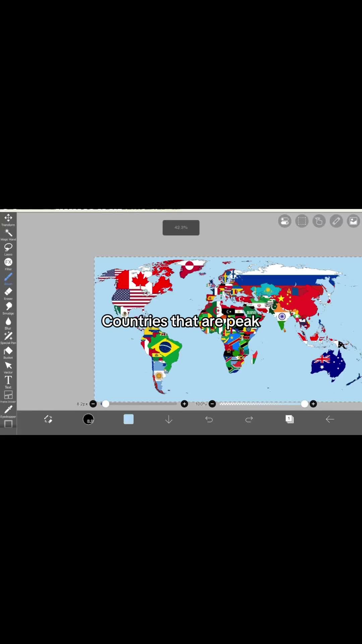Image resolution: width=362 pixels, height=644 pixels.
Task: Increase brush size with plus button
Action: 184,404
